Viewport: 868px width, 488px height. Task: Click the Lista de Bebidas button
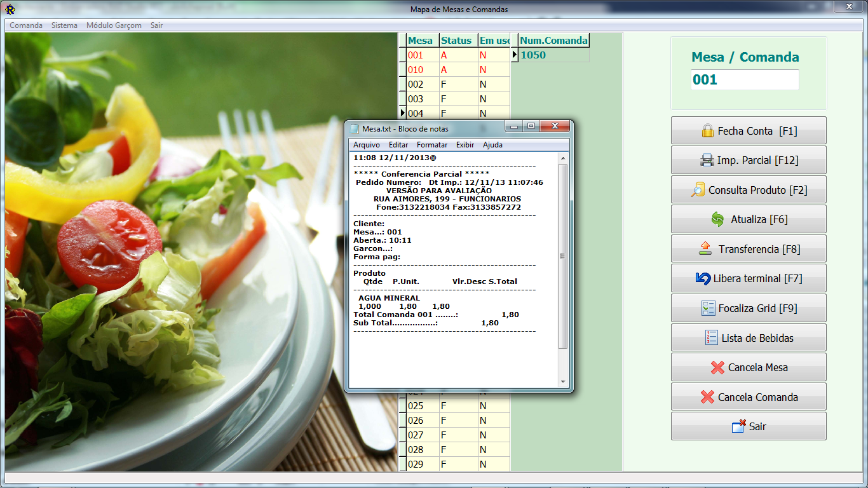[749, 337]
